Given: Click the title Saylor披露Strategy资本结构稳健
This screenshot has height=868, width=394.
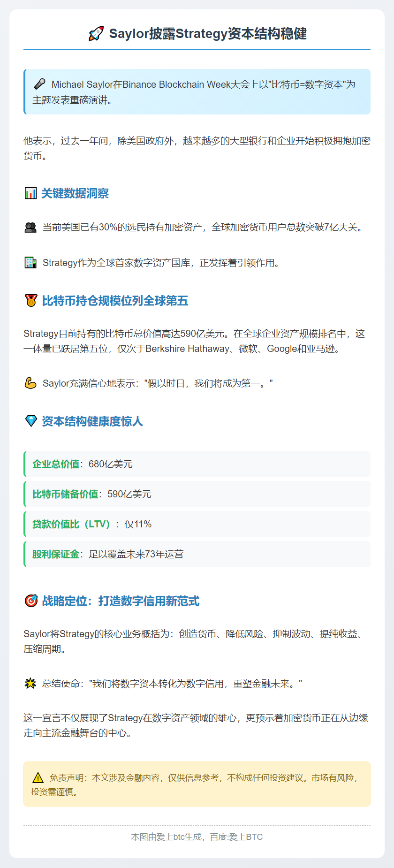Looking at the screenshot, I should click(208, 34).
